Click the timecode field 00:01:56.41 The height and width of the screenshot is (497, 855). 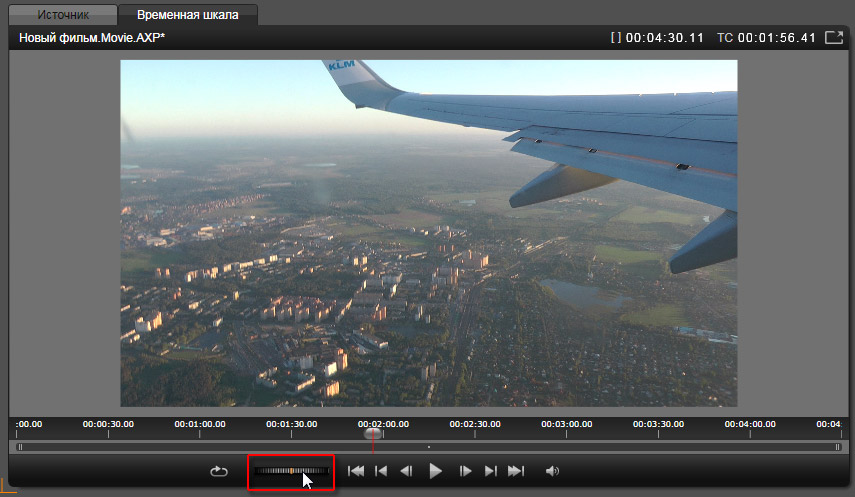click(776, 38)
